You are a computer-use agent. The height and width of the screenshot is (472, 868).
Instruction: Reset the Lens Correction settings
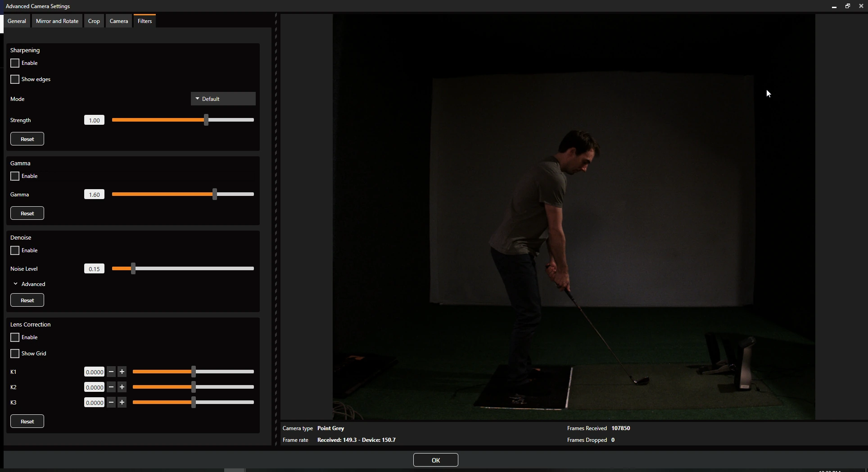click(x=27, y=421)
